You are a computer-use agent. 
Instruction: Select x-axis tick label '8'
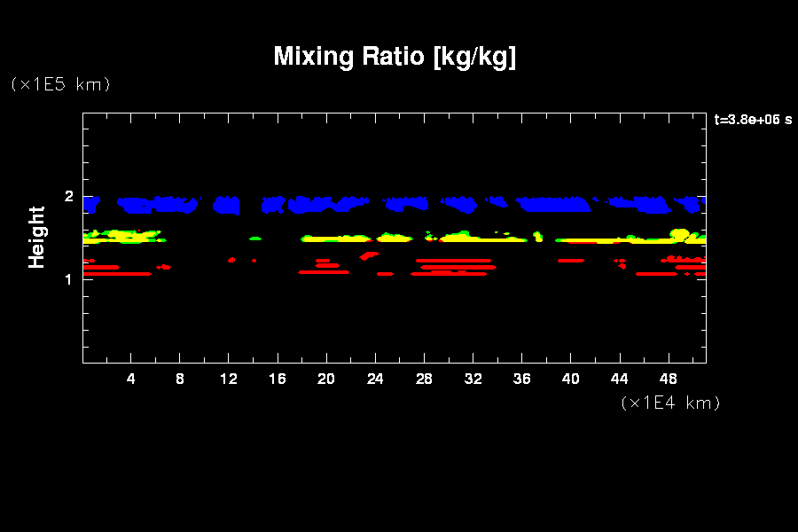click(x=180, y=379)
